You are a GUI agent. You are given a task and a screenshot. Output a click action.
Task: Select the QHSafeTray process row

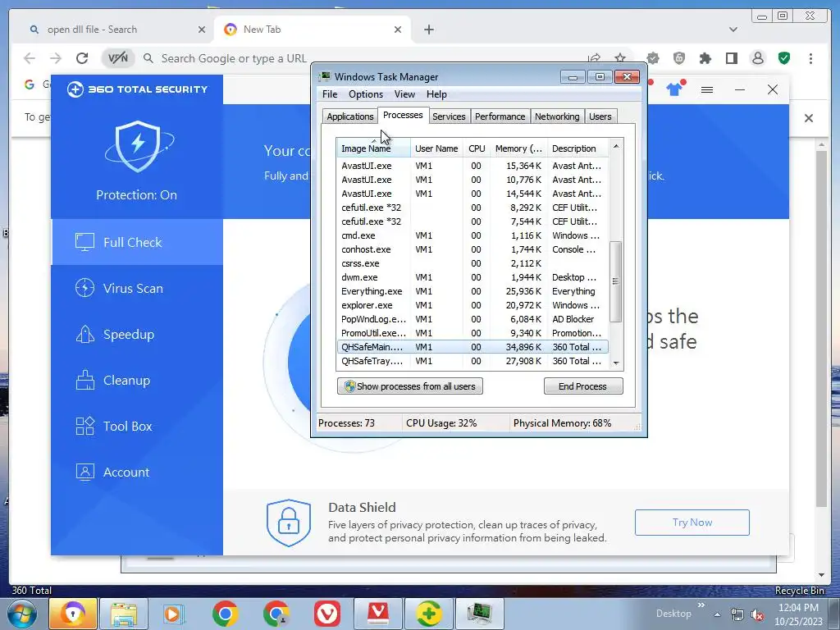coord(472,361)
